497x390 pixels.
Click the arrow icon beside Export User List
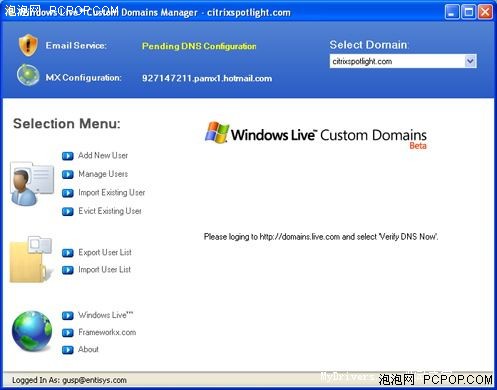click(x=68, y=253)
